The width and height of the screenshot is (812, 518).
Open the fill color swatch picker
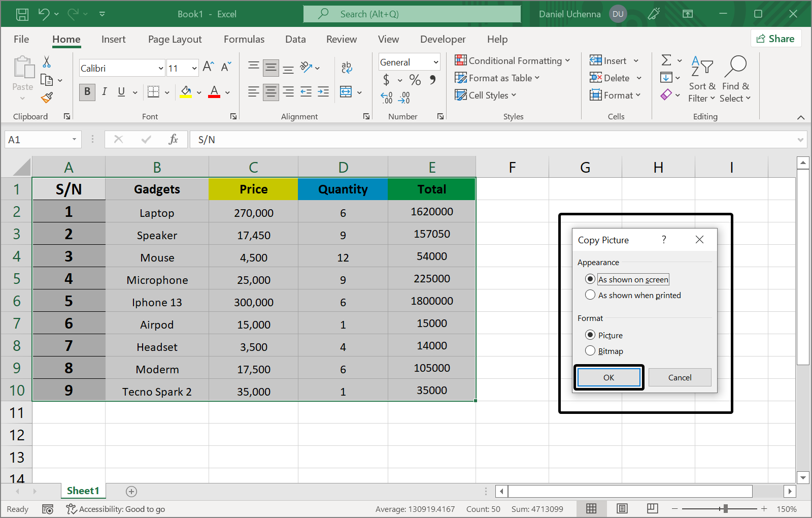(198, 92)
